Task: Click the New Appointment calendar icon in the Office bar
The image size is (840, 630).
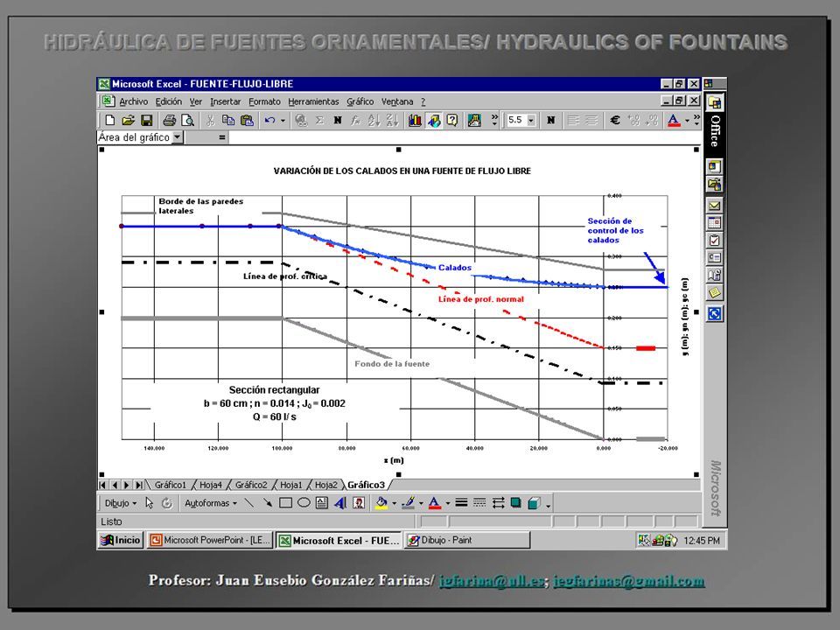Action: tap(715, 222)
